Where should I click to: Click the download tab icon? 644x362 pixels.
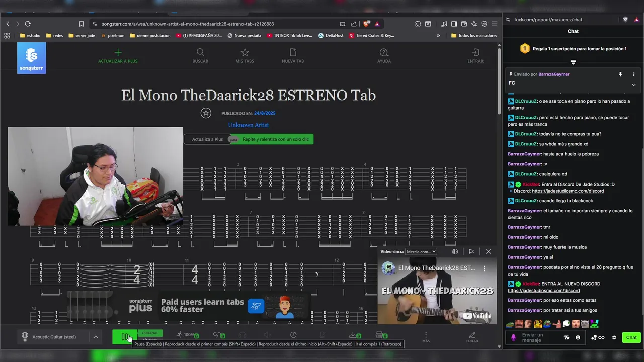354,335
